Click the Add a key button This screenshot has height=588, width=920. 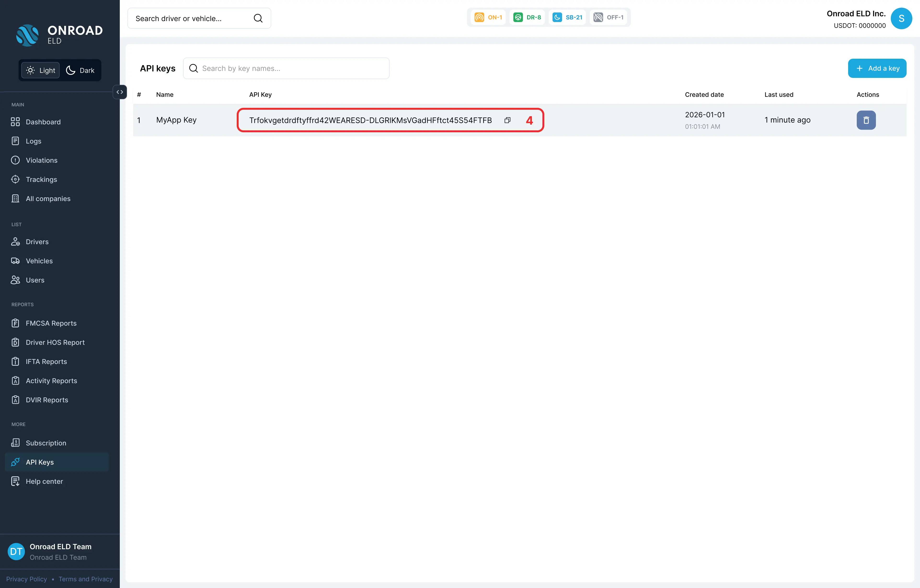click(x=877, y=68)
